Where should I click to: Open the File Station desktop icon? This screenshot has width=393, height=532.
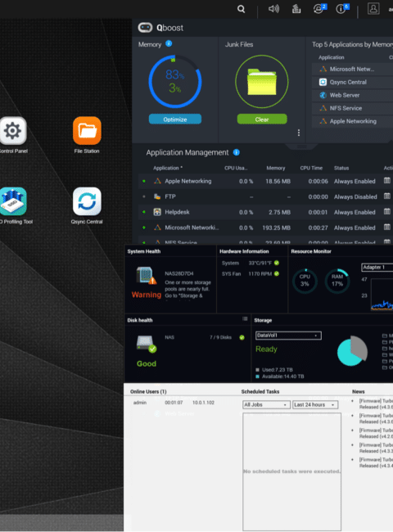(x=87, y=131)
